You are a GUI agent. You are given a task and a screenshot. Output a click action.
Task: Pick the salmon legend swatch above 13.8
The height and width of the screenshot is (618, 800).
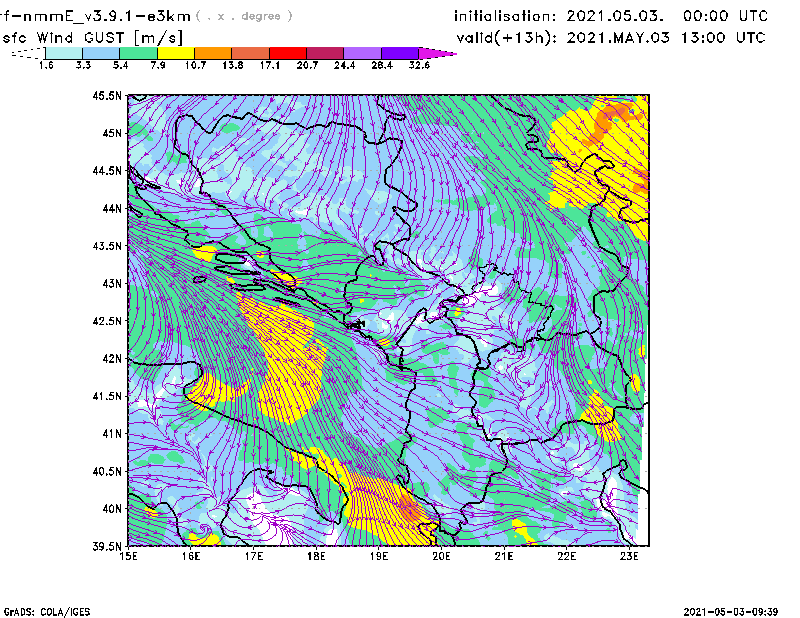[x=251, y=53]
